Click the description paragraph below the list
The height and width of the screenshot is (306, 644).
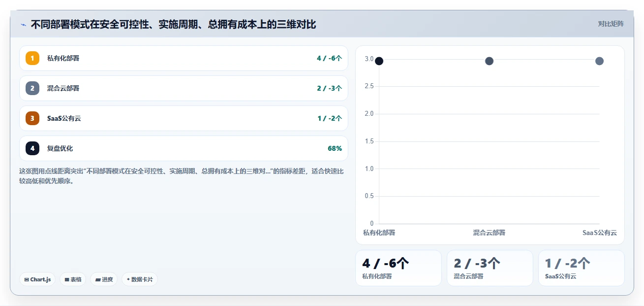tap(182, 176)
